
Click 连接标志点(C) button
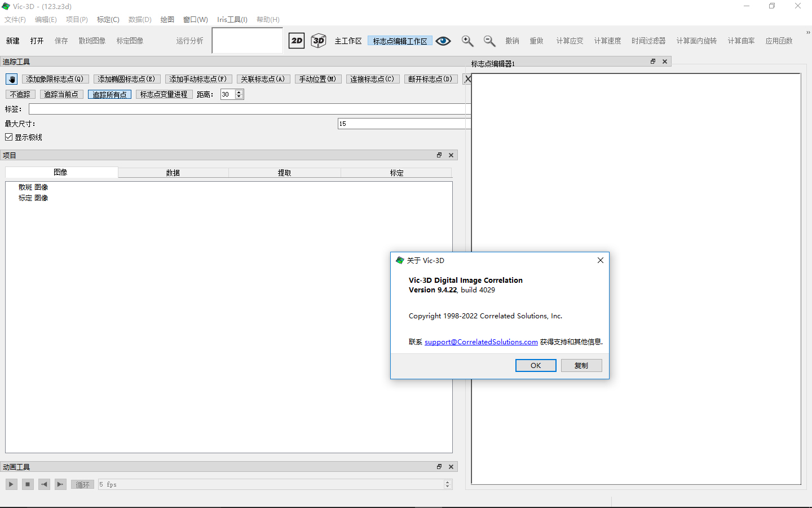[373, 79]
